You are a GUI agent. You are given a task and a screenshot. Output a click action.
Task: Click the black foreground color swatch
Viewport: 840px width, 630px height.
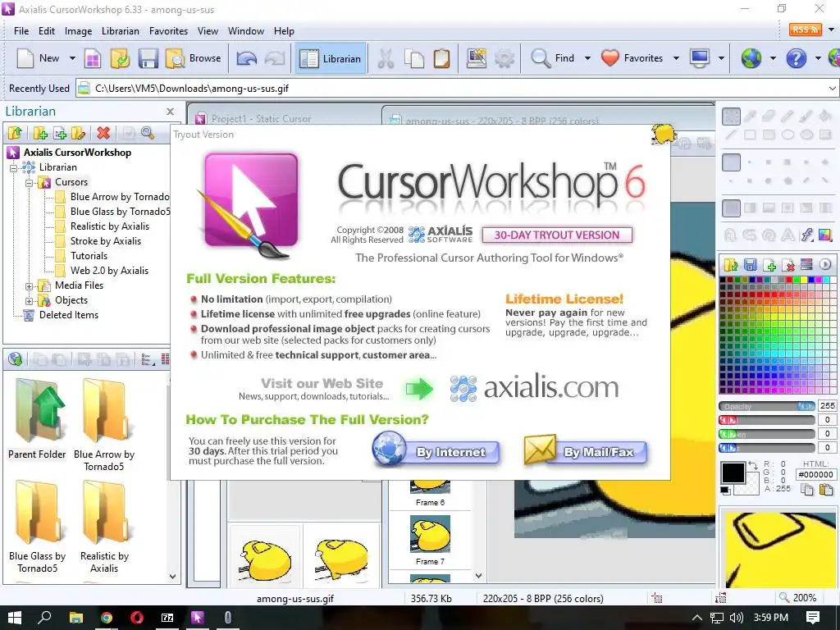coord(733,473)
